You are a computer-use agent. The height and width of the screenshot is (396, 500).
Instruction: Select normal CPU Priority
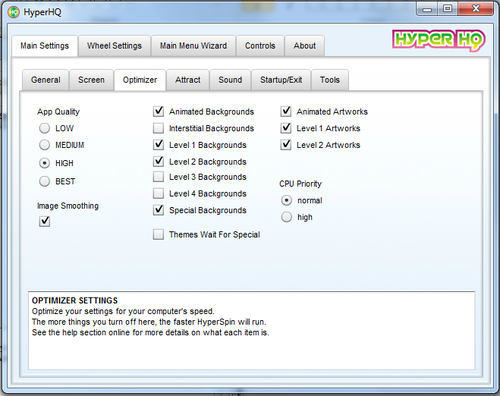286,201
